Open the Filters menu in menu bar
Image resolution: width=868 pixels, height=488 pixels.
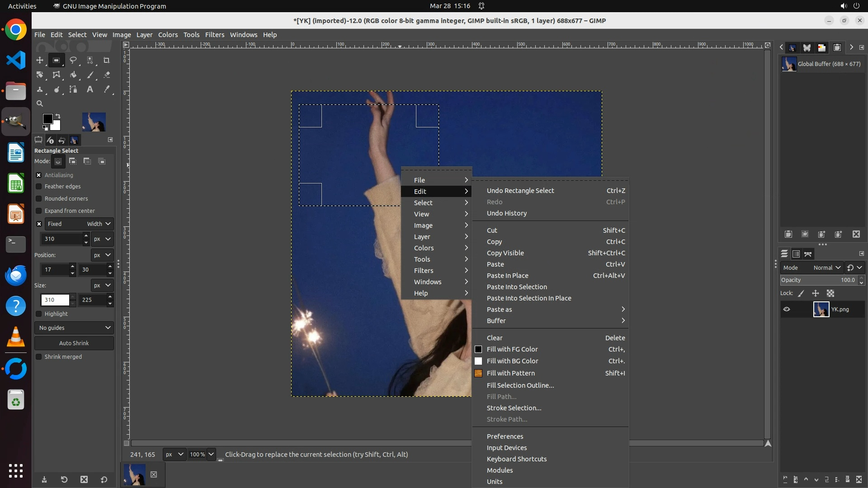click(x=214, y=35)
